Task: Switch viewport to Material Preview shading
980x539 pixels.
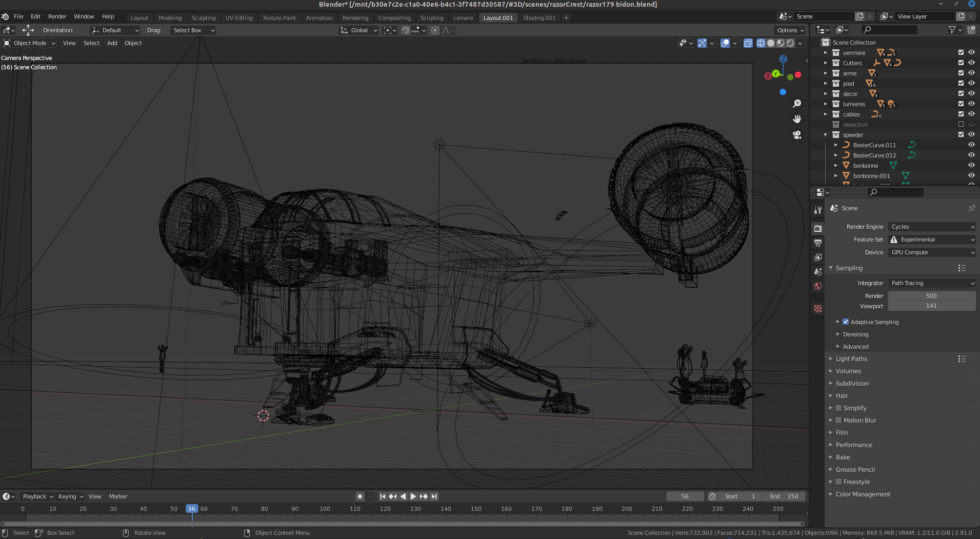Action: click(779, 43)
